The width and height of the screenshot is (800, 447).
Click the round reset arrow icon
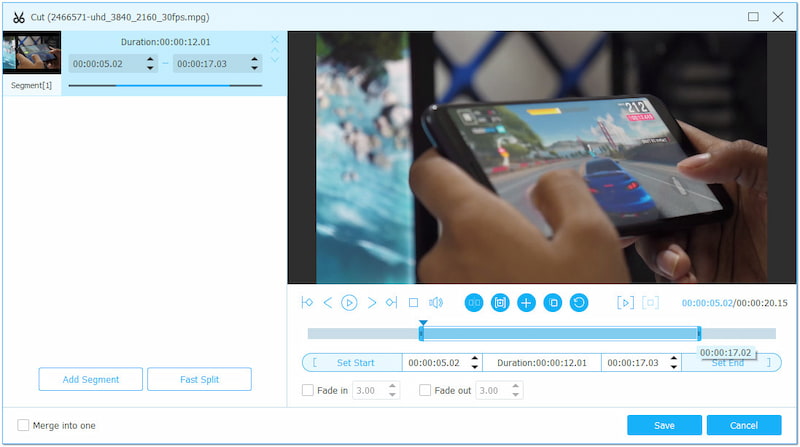coord(579,302)
